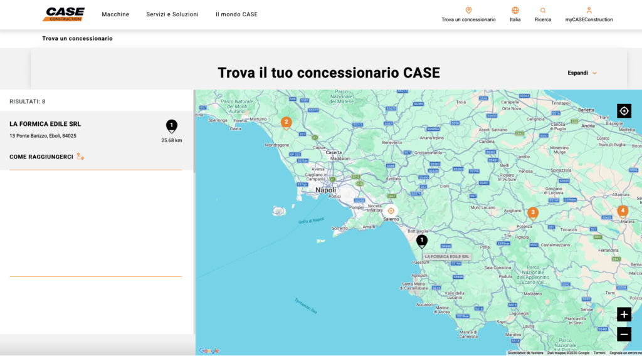
Task: Open the Macchine menu
Action: [x=115, y=14]
